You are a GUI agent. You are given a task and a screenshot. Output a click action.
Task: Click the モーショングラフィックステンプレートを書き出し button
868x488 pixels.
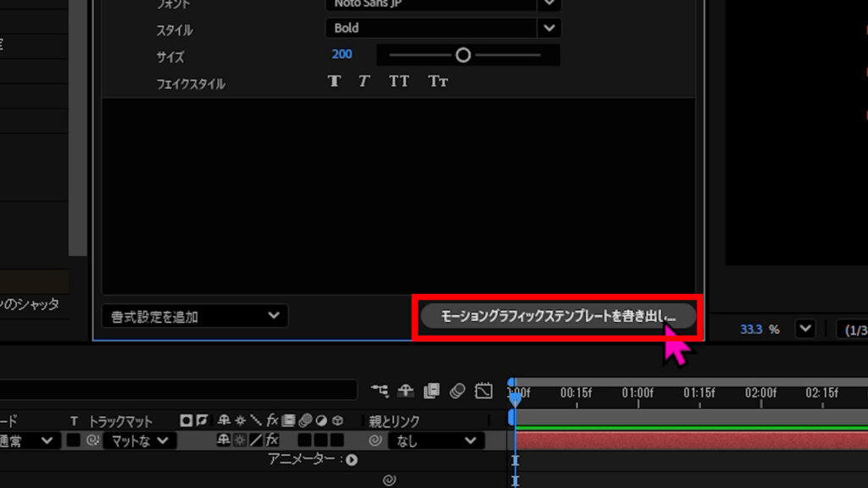point(557,316)
